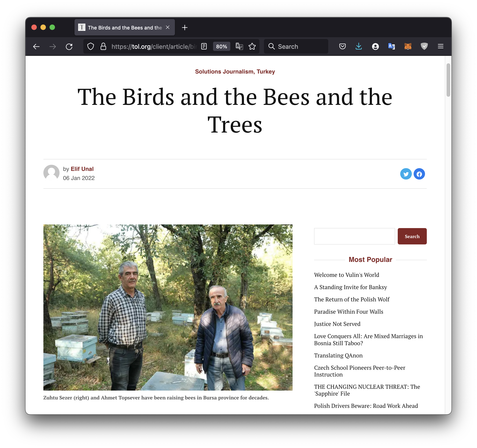Viewport: 477px width, 448px height.
Task: Maximize the window with green button
Action: click(52, 27)
